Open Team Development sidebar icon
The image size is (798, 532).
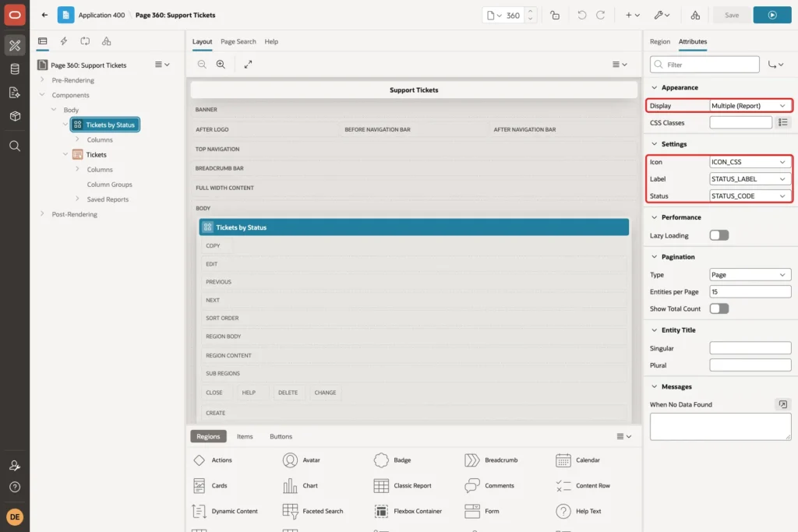pyautogui.click(x=15, y=93)
